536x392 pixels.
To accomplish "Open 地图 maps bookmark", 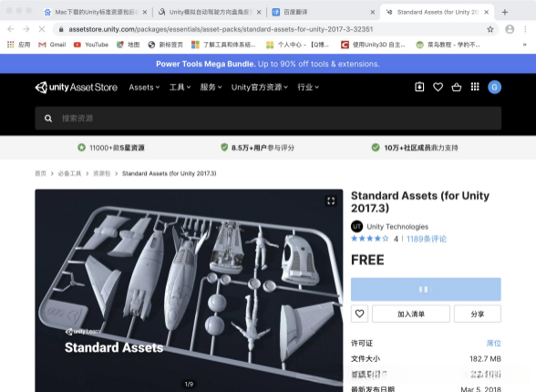I will (x=129, y=45).
